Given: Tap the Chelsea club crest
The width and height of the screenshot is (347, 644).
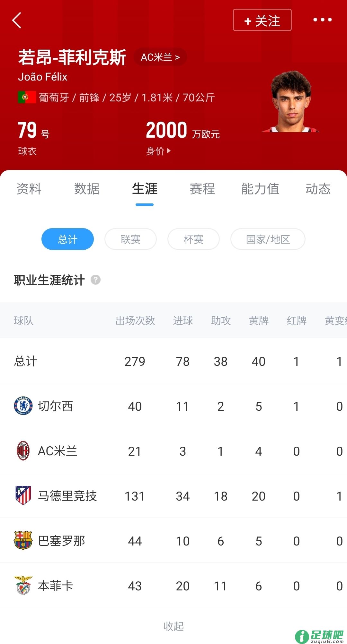Looking at the screenshot, I should pyautogui.click(x=23, y=406).
